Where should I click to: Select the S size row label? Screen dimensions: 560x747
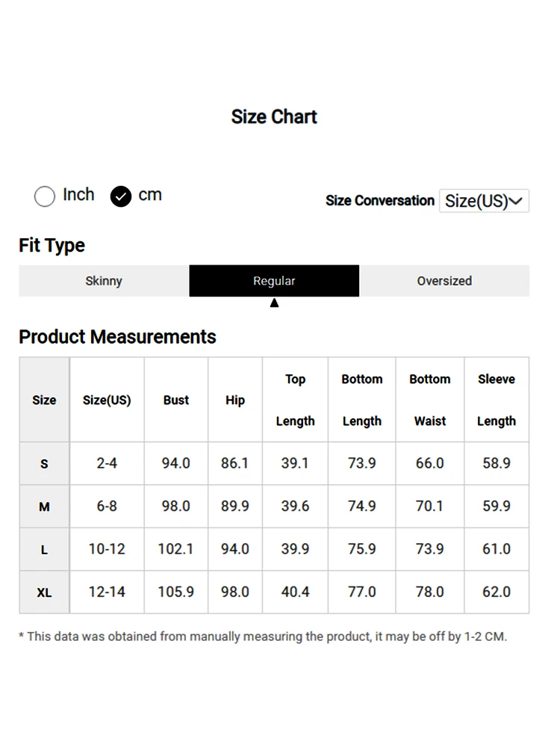tap(44, 464)
